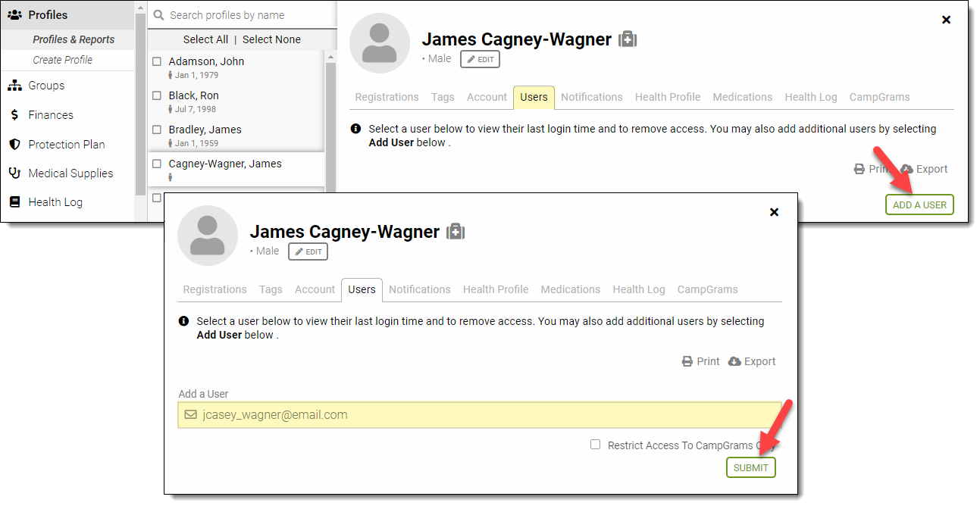
Task: Click the Export cloud icon in lower dialog
Action: 734,361
